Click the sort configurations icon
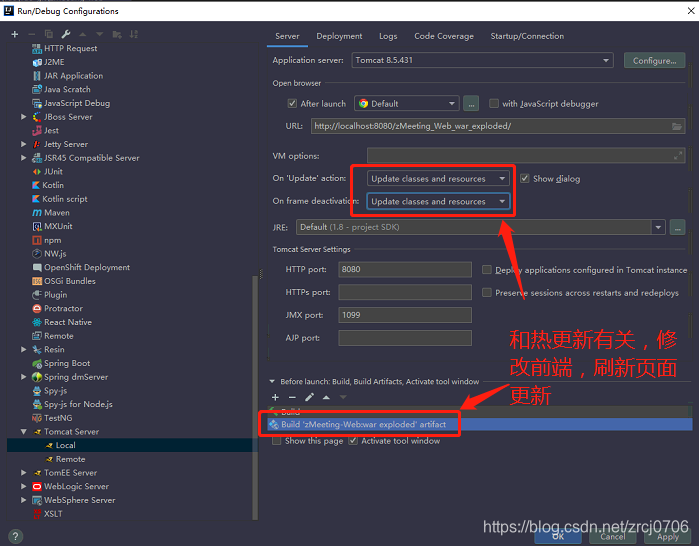Viewport: 699px width, 546px height. (x=134, y=34)
